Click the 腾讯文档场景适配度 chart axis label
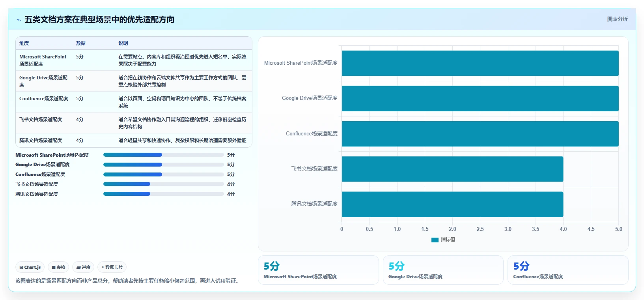The width and height of the screenshot is (644, 300). coord(314,204)
